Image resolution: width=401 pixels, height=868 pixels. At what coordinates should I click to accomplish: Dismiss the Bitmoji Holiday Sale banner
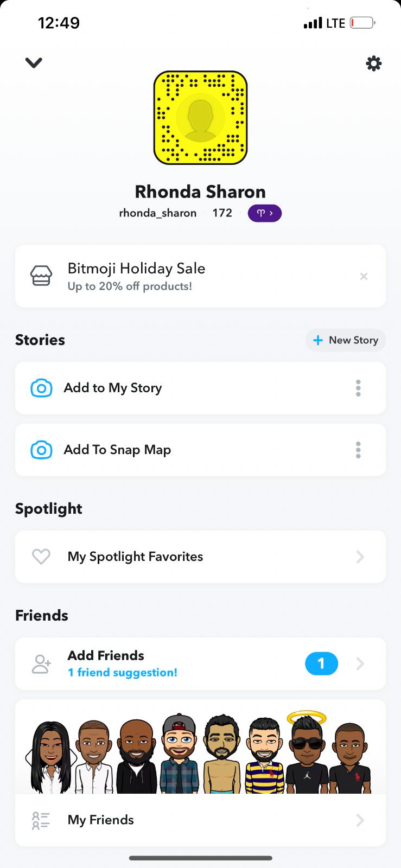tap(364, 277)
